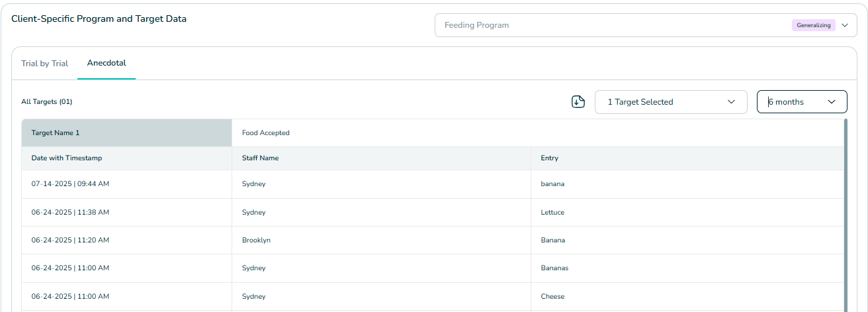
Task: Open the 1 Target Selected dropdown
Action: [x=671, y=102]
